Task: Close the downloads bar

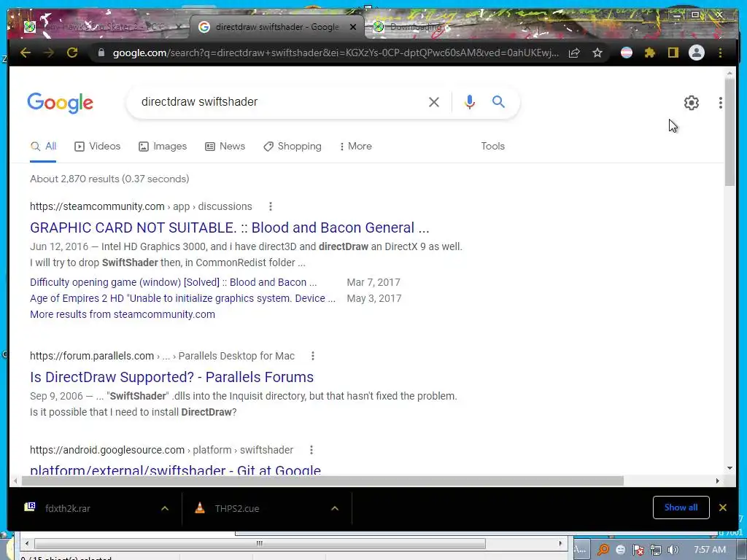Action: coord(723,507)
